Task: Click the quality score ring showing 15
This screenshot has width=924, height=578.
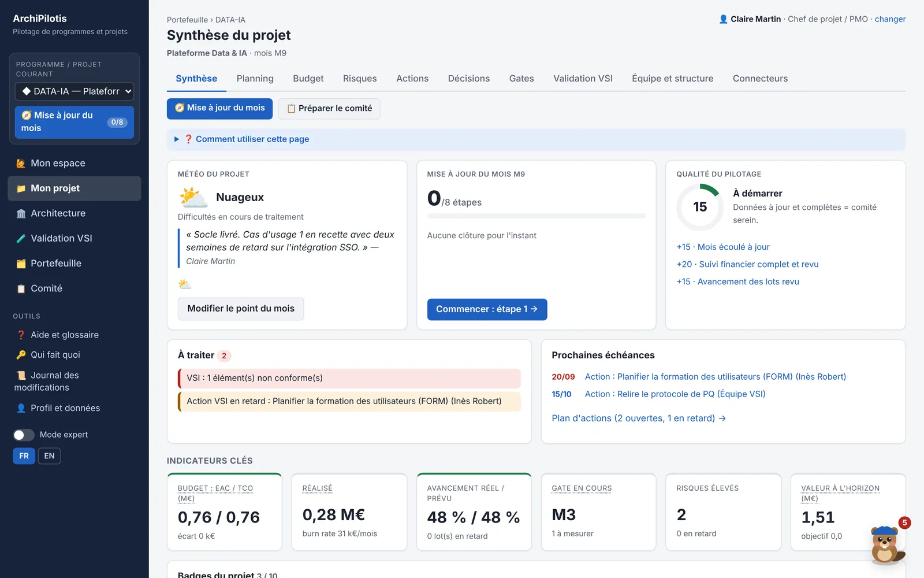Action: tap(700, 207)
